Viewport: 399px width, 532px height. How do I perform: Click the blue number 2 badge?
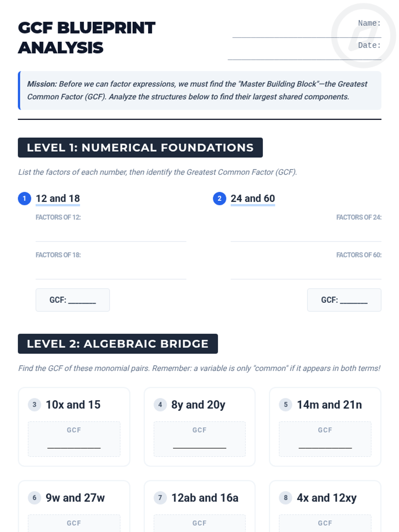[219, 199]
